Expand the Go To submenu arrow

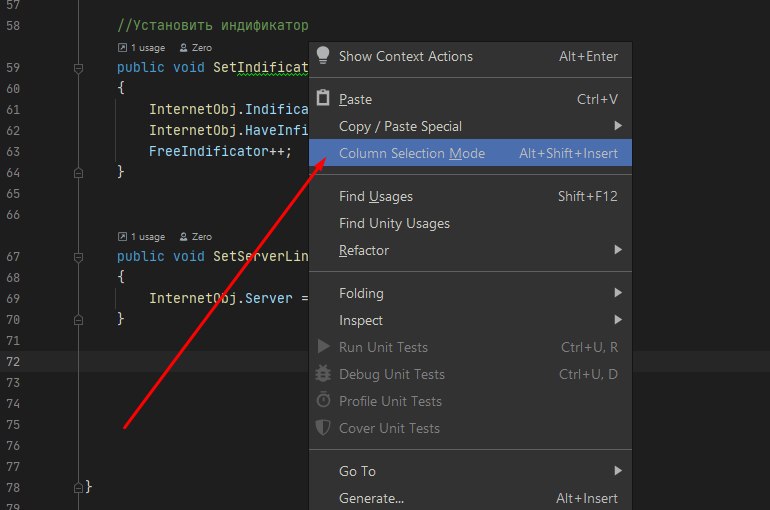coord(618,471)
